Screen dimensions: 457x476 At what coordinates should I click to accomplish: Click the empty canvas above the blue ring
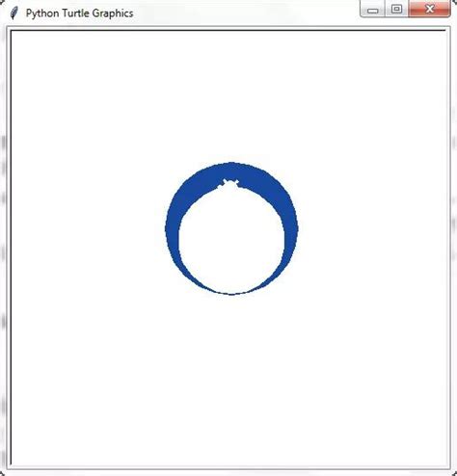pyautogui.click(x=231, y=96)
